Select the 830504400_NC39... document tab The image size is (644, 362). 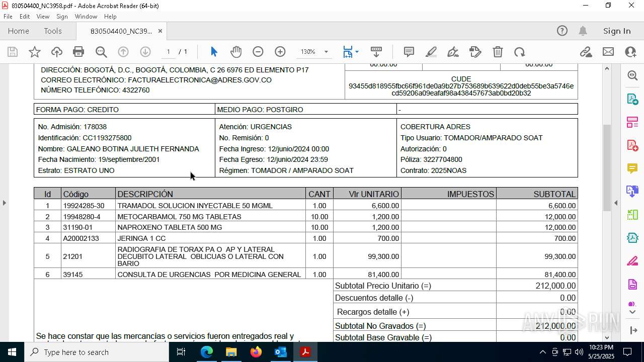(x=121, y=31)
